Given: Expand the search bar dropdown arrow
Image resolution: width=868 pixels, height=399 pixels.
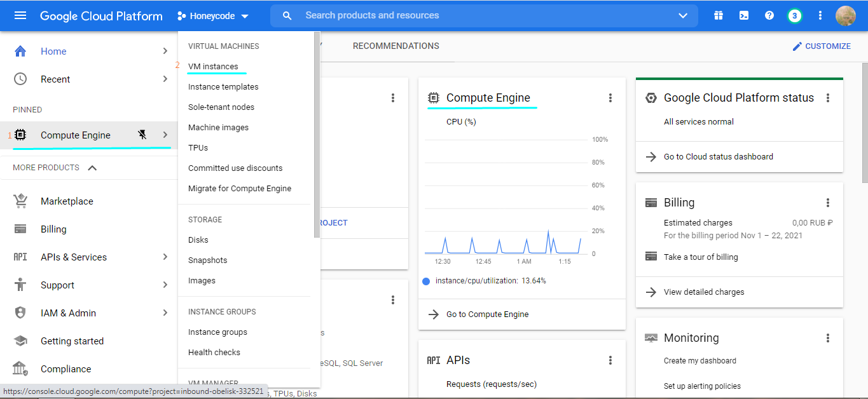Looking at the screenshot, I should pyautogui.click(x=683, y=15).
